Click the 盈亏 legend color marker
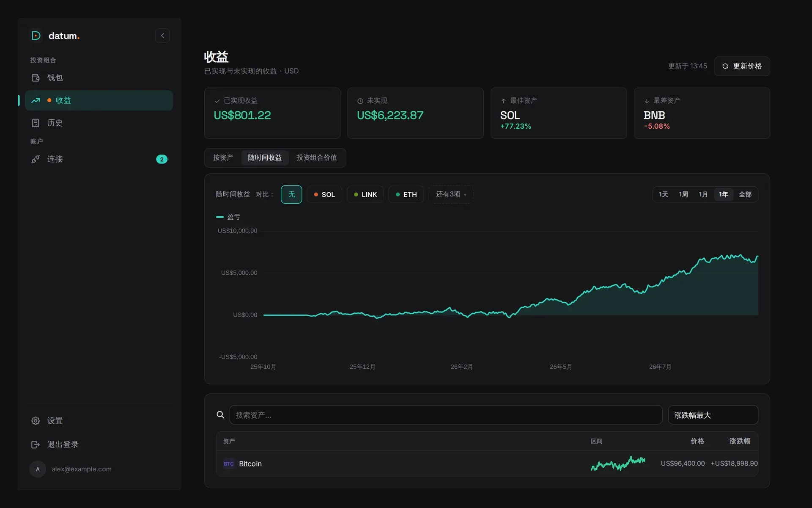Screen dimensions: 812x508 [220, 217]
